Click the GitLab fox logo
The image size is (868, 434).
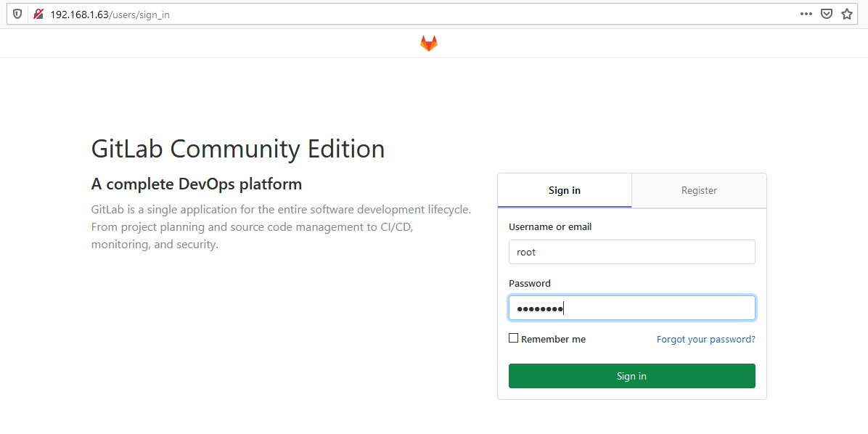(428, 43)
